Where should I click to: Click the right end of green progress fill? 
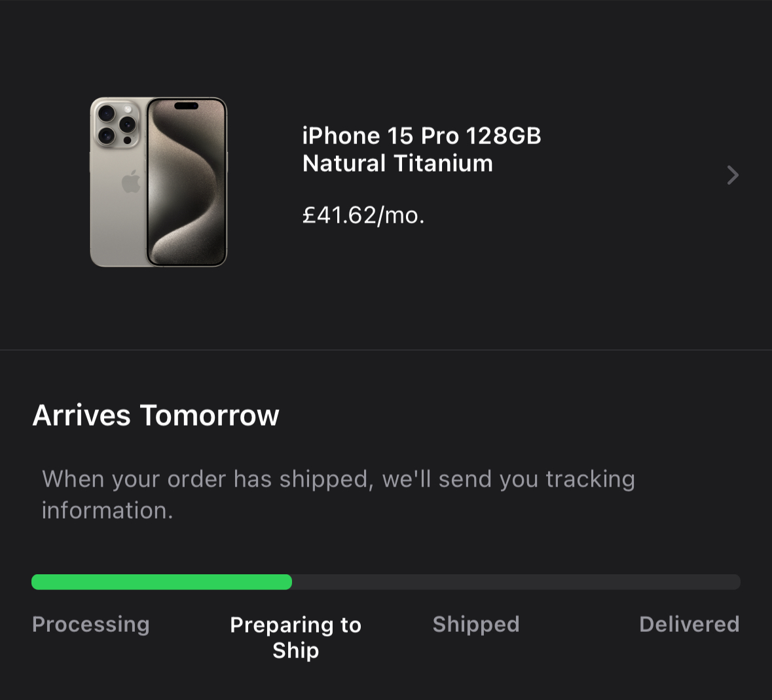pyautogui.click(x=287, y=582)
